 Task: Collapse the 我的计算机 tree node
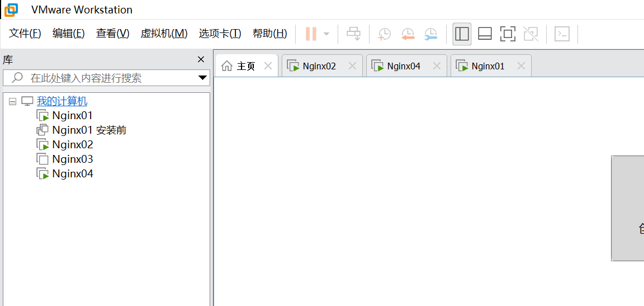13,101
